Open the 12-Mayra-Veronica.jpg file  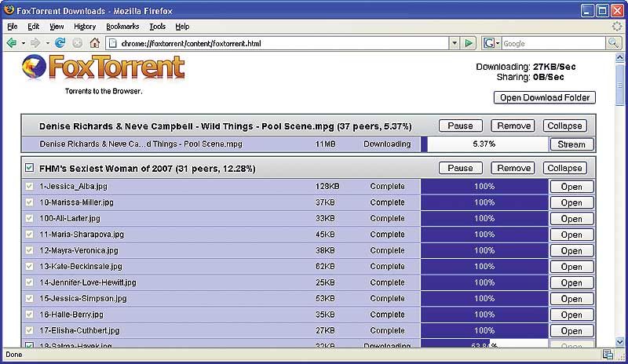tap(571, 251)
